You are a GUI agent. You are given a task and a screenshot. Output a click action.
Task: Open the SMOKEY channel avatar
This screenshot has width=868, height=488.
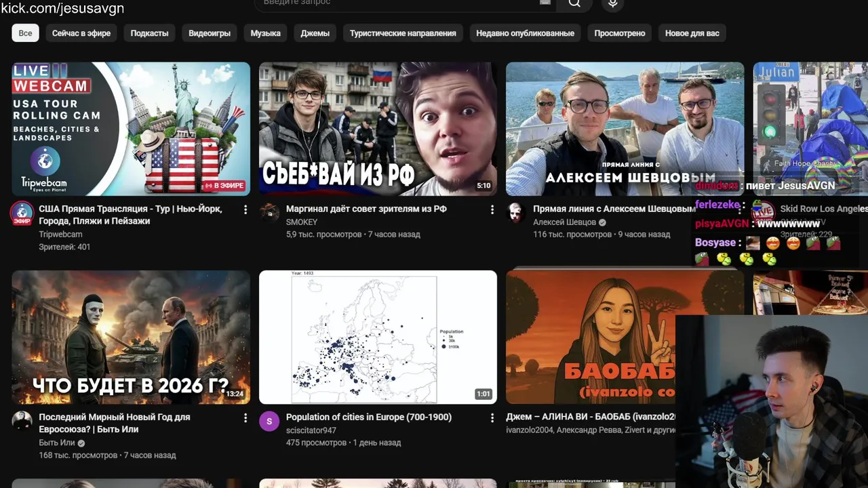point(269,213)
